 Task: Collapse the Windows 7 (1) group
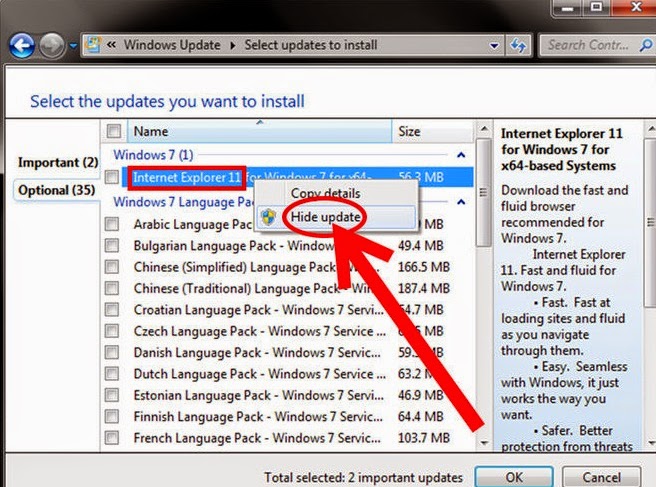click(x=461, y=155)
